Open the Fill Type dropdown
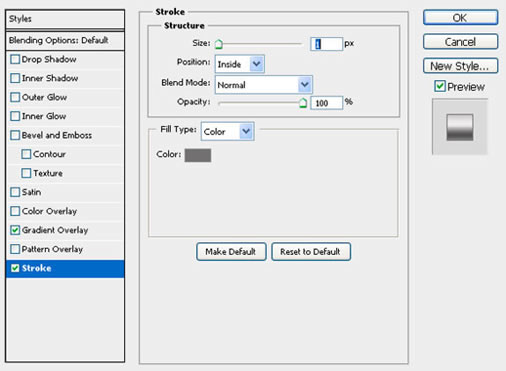This screenshot has height=371, width=506. (228, 131)
